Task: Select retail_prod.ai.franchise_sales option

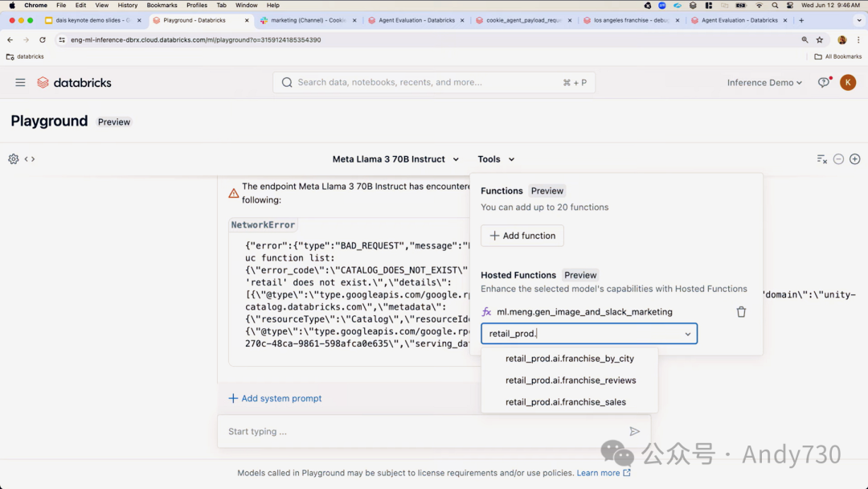Action: 570,402
